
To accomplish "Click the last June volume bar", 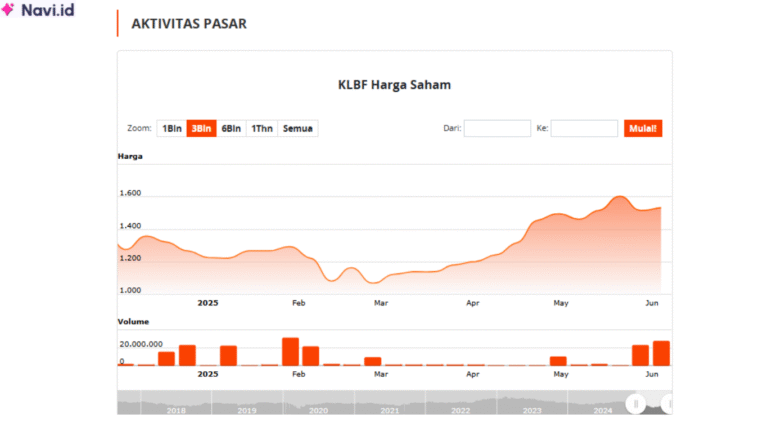I will click(x=661, y=353).
